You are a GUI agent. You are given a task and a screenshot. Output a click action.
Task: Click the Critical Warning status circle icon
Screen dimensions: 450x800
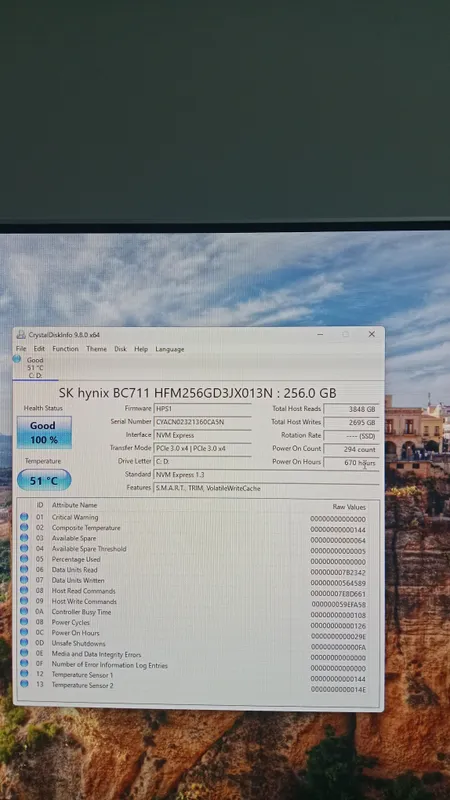(x=24, y=517)
